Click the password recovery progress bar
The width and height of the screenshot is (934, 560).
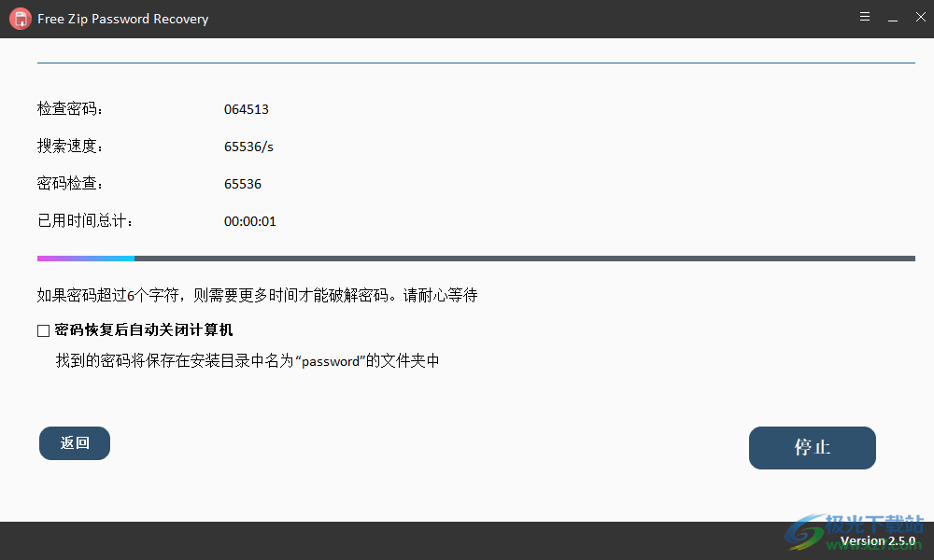pos(476,259)
